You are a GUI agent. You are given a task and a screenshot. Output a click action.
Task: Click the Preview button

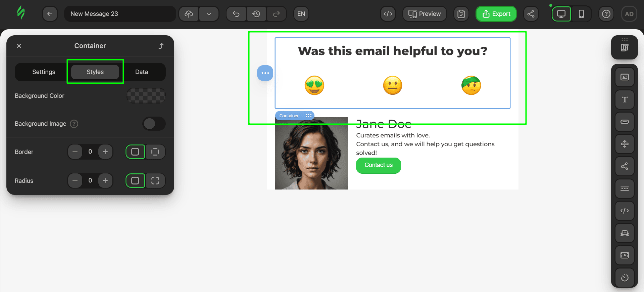click(425, 14)
